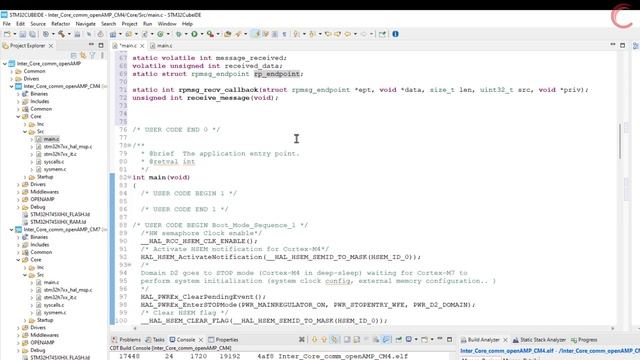Click the Display Selected Console monitor icon
The image size is (640, 360).
pos(409,339)
